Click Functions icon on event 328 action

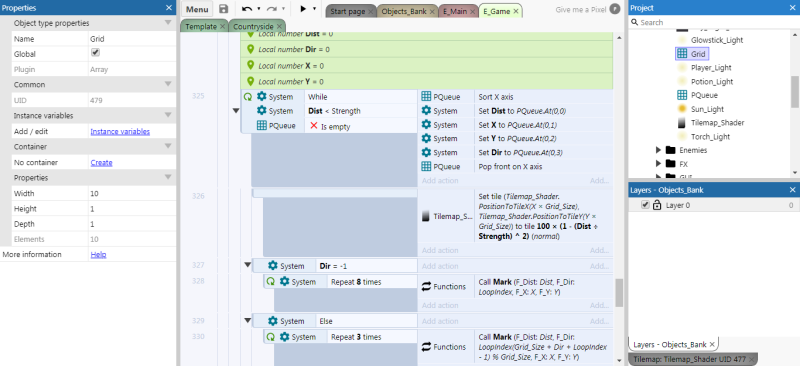(x=427, y=287)
